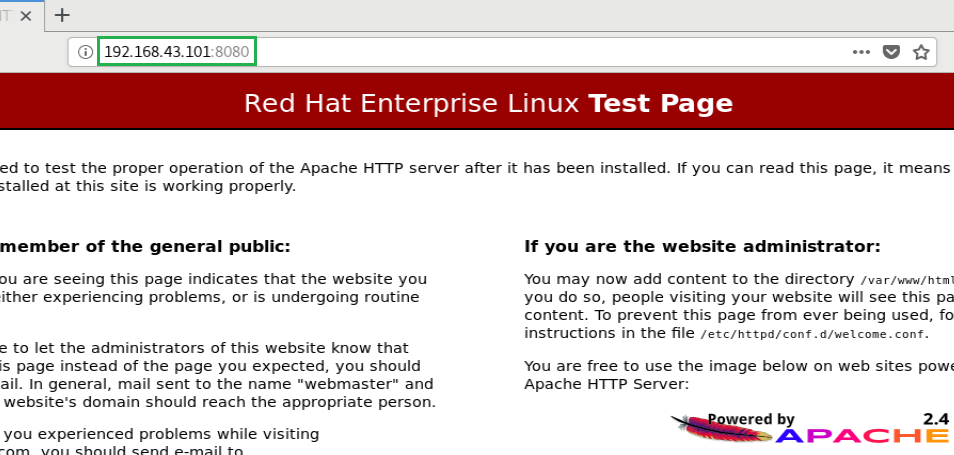
Task: Close the current browser tab
Action: click(x=26, y=16)
